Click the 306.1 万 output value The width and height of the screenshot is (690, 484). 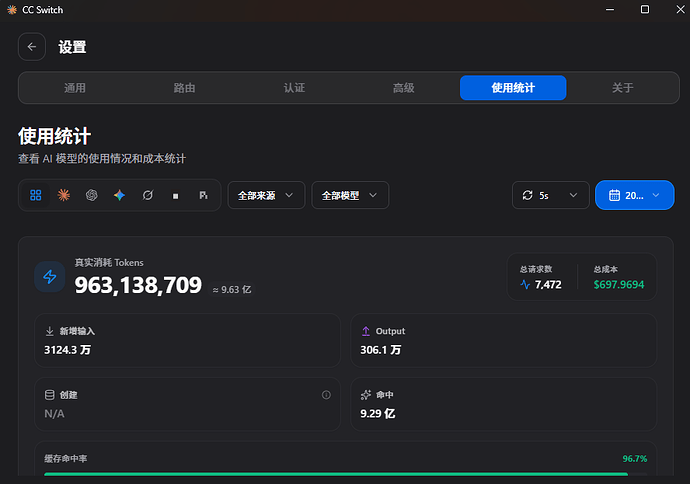[x=381, y=350]
